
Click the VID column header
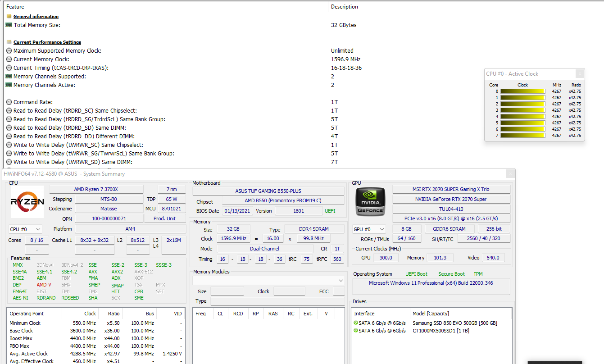click(x=178, y=314)
